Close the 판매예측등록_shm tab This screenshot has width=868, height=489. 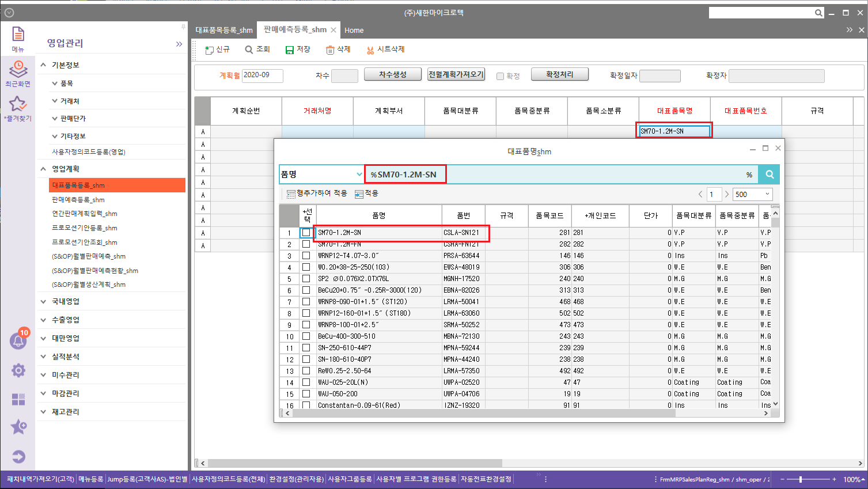[333, 30]
